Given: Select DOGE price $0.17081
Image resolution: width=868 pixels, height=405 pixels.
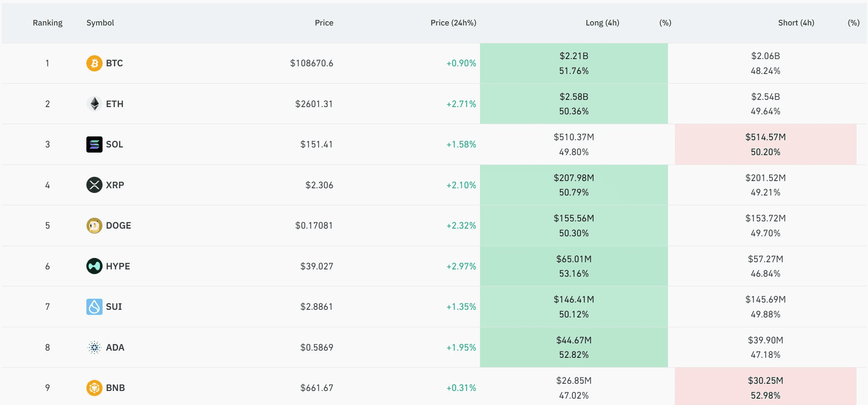Looking at the screenshot, I should (314, 226).
